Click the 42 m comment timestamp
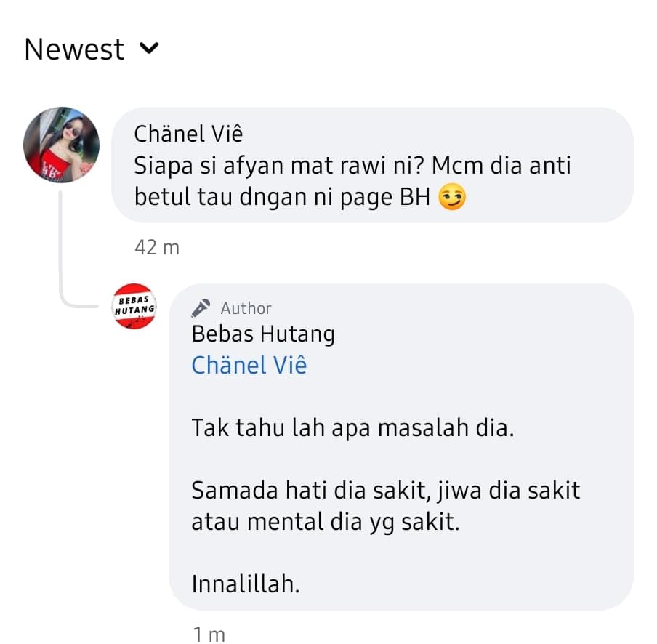Viewport: 657px width, 644px height. [x=157, y=247]
